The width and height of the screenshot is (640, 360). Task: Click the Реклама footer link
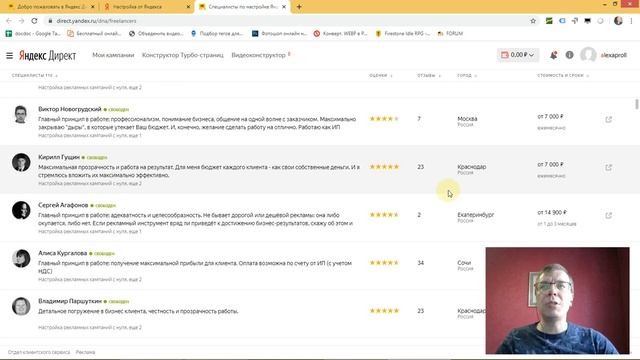pos(85,352)
